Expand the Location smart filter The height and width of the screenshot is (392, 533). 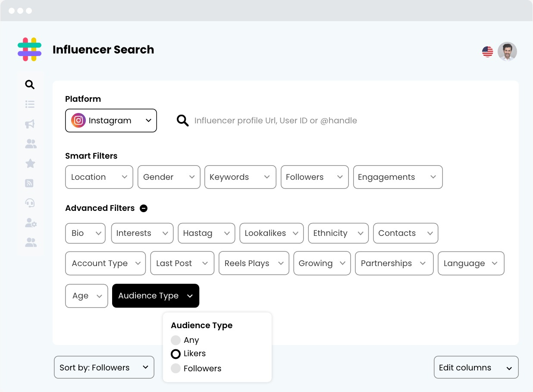coord(99,177)
